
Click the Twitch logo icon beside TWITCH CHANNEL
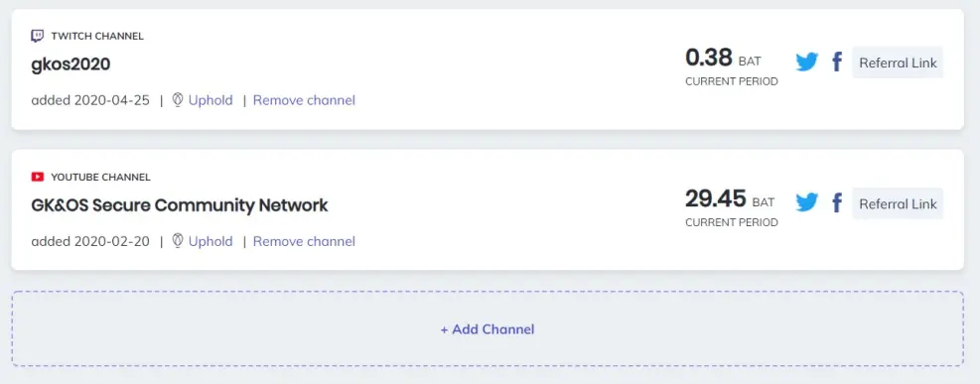(38, 36)
